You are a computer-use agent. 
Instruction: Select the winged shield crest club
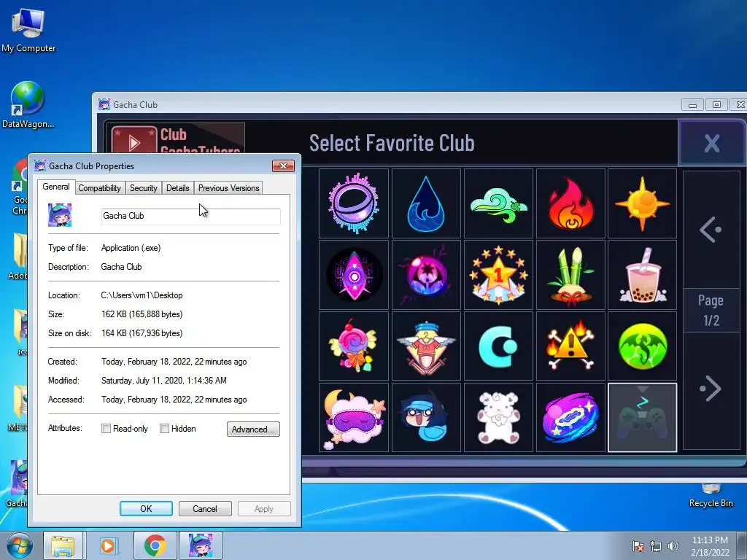[x=426, y=346]
